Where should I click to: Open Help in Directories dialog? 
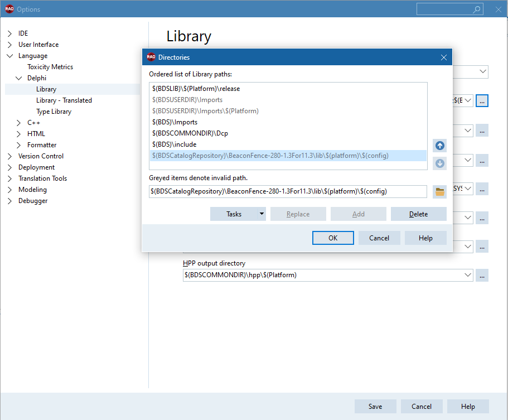point(425,238)
